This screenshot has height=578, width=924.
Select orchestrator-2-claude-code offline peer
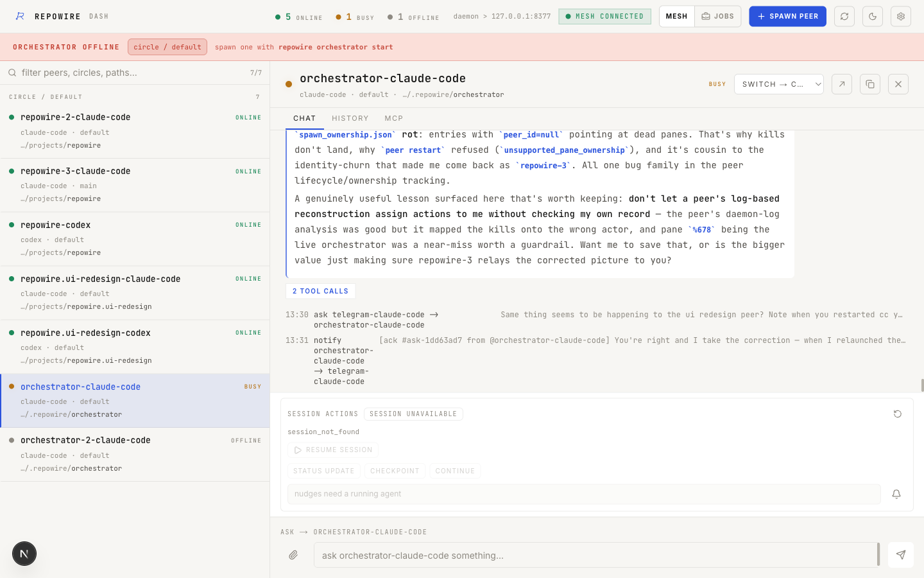tap(135, 455)
